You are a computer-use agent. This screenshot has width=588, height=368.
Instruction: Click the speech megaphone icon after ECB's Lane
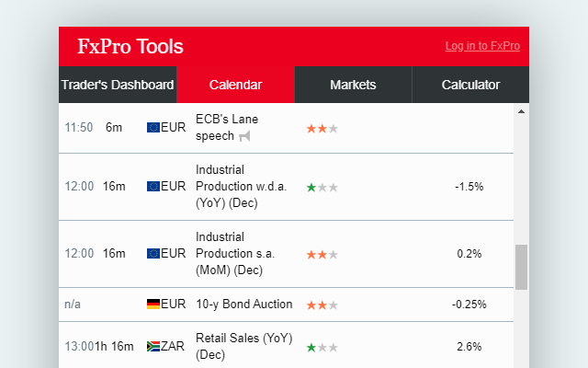pos(244,137)
